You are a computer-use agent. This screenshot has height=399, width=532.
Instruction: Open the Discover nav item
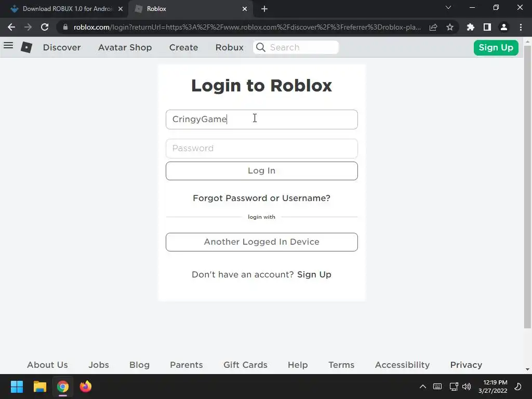pos(62,47)
